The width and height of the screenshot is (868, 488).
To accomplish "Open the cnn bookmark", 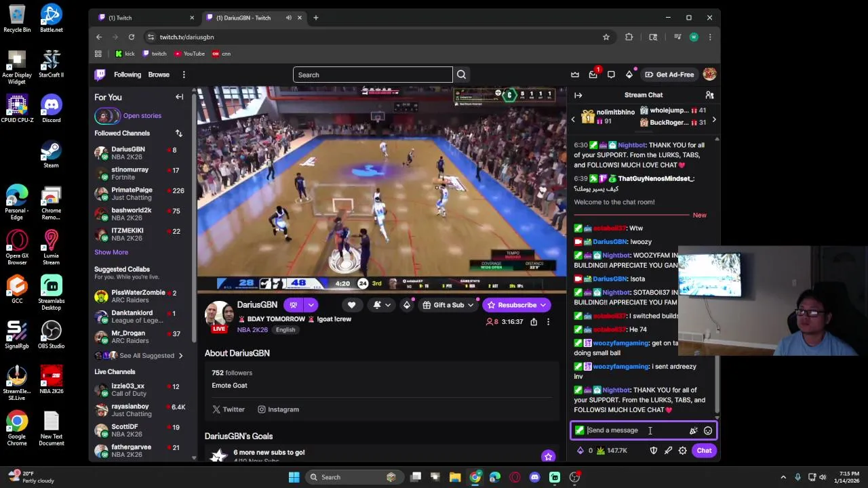I will click(221, 54).
